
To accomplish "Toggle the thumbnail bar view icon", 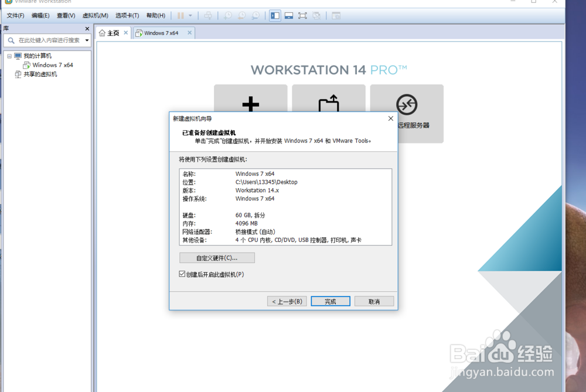I will tap(288, 16).
